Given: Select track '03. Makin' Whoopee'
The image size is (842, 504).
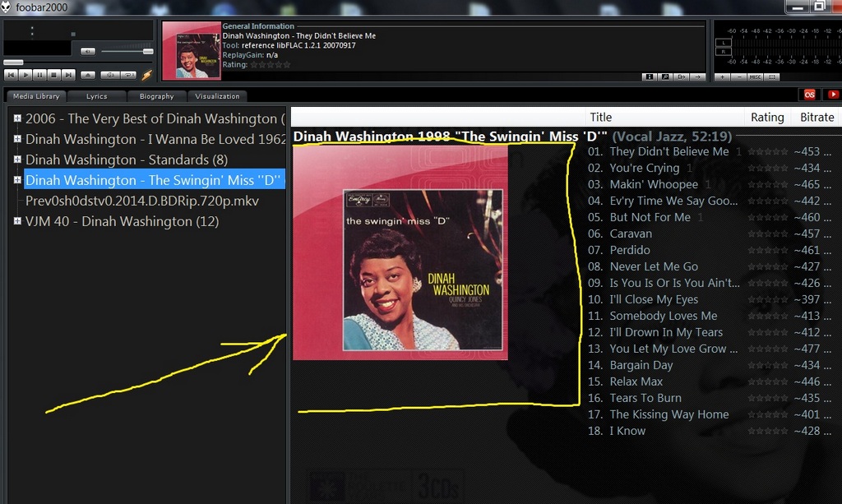Looking at the screenshot, I should coord(643,184).
